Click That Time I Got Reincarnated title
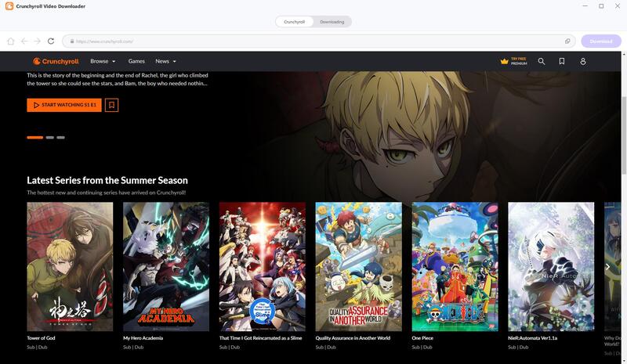Image resolution: width=627 pixels, height=364 pixels. [x=260, y=338]
